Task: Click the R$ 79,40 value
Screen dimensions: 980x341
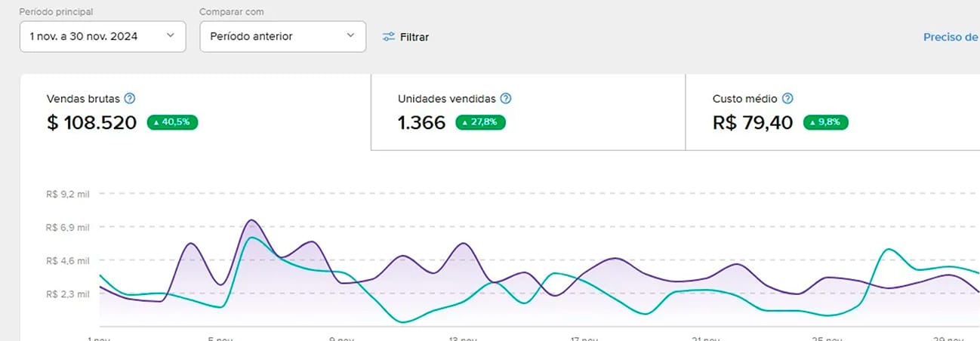Action: point(753,122)
